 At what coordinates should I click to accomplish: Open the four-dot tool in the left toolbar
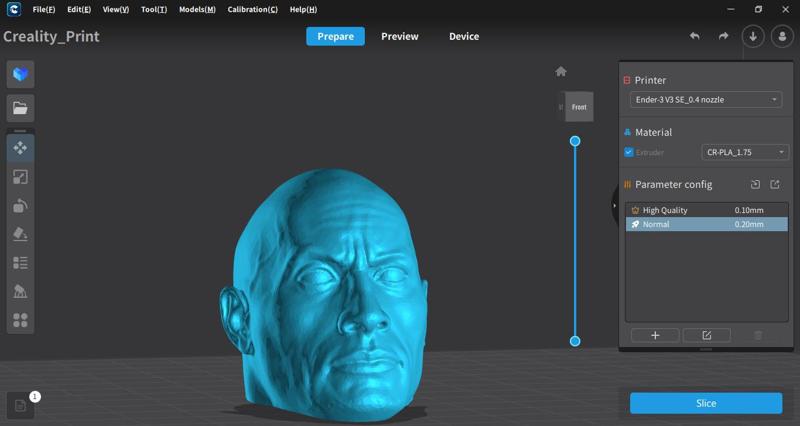[x=20, y=320]
